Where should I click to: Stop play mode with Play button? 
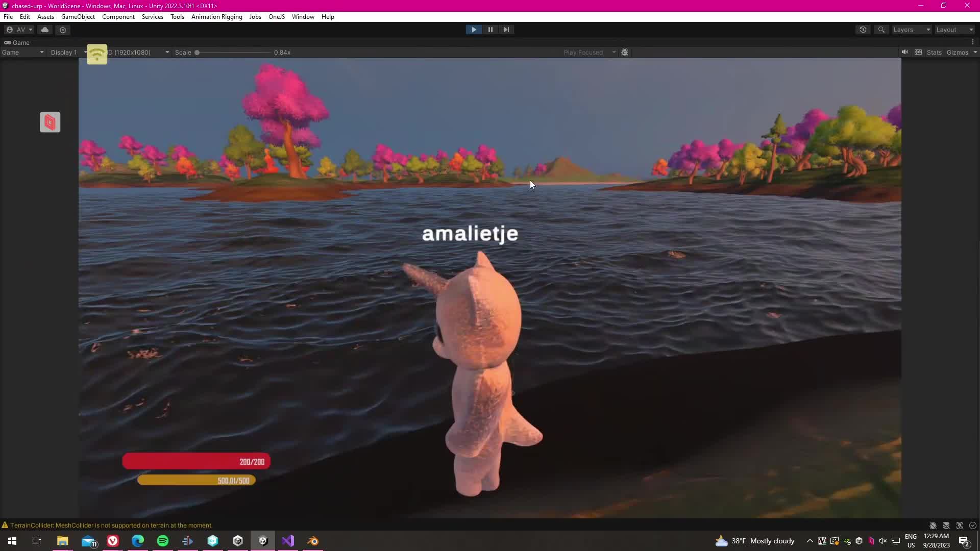pos(474,30)
